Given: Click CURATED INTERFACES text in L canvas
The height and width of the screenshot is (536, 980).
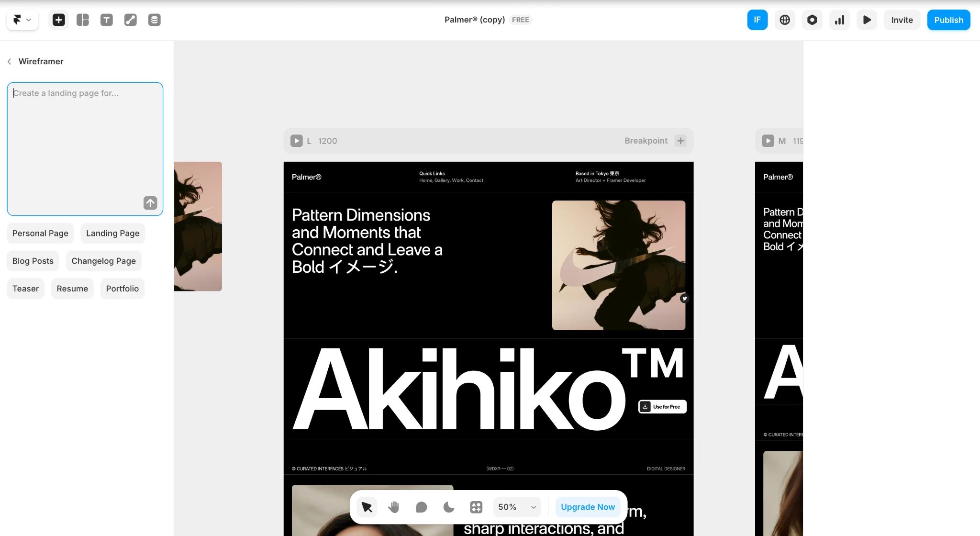Looking at the screenshot, I should 329,469.
